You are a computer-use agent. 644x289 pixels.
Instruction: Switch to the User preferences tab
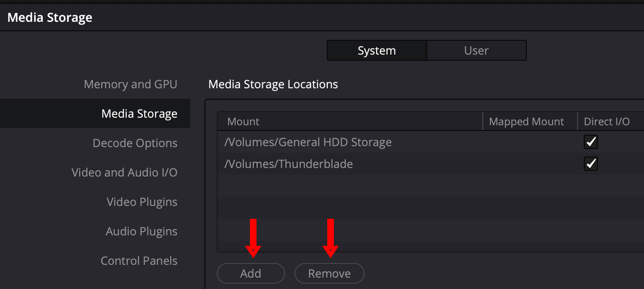(476, 51)
